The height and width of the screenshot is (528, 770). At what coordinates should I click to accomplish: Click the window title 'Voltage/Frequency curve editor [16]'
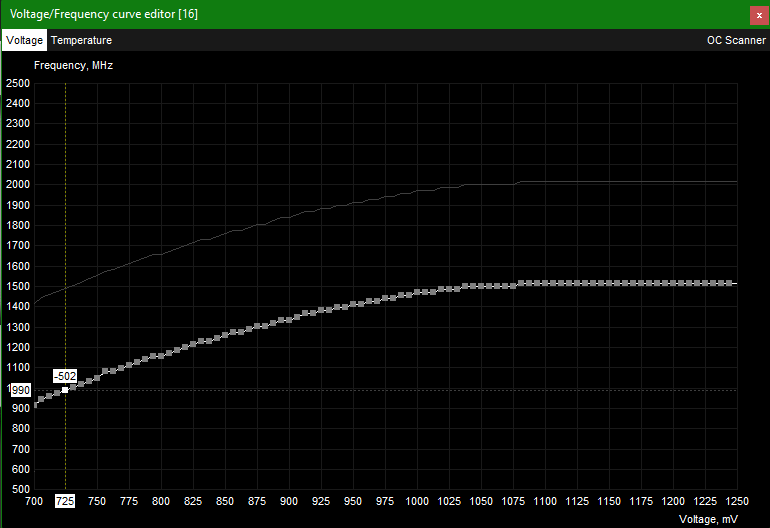[104, 14]
